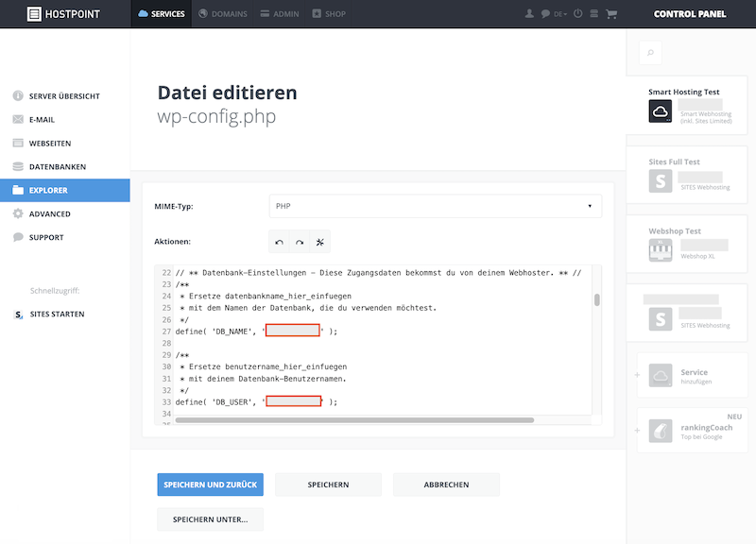Click the plus beside Service hinzufügen
This screenshot has height=544, width=756.
(637, 375)
